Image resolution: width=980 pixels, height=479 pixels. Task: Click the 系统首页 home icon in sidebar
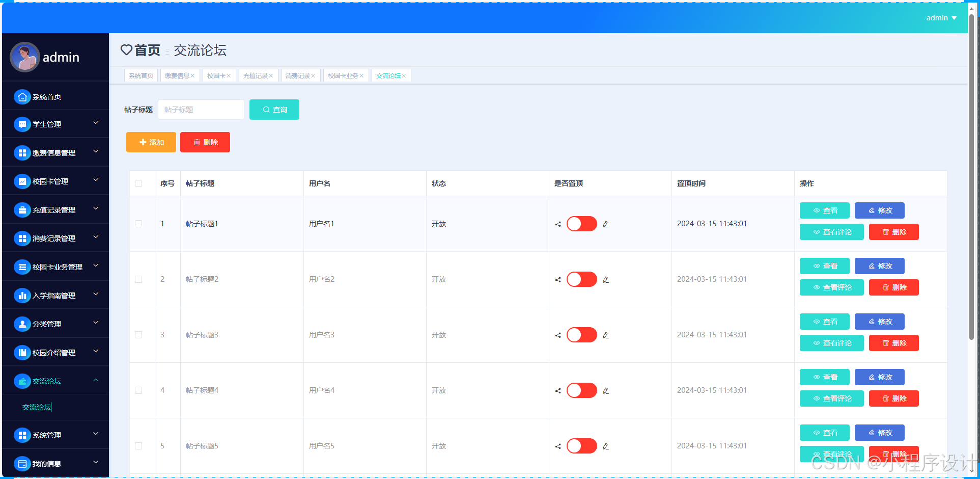[22, 97]
